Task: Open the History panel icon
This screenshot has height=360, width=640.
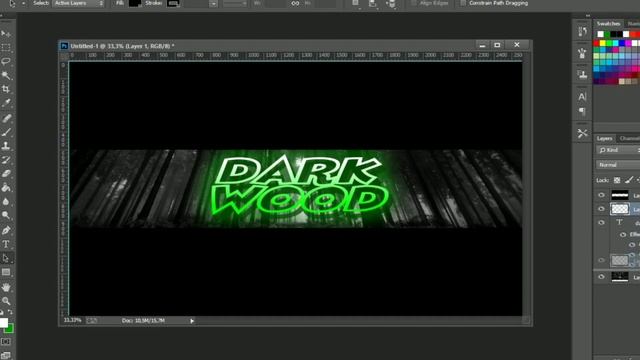Action: pos(582,32)
